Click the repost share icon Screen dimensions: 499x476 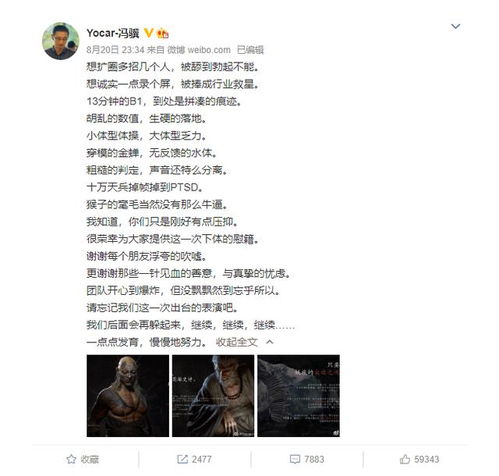182,459
